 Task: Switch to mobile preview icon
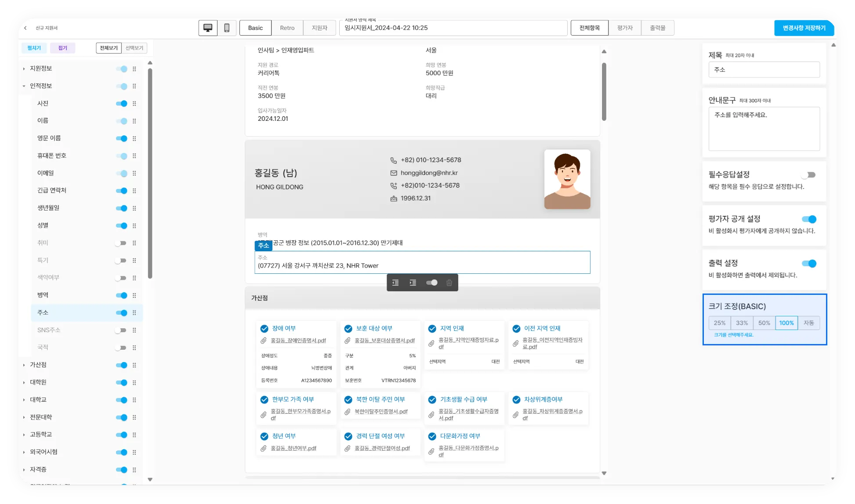coord(227,28)
